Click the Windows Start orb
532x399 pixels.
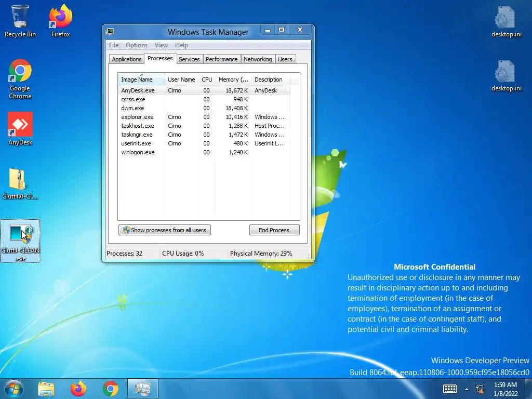pyautogui.click(x=14, y=389)
